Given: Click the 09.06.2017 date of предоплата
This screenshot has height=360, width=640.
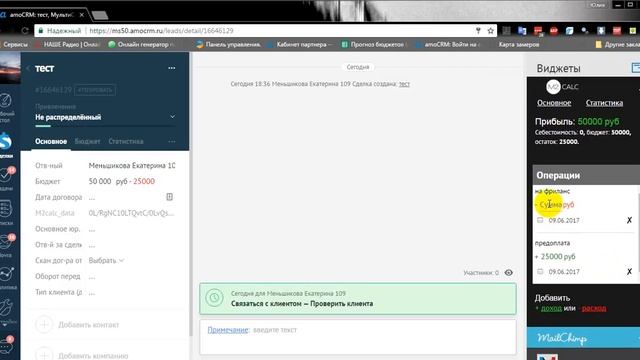Looking at the screenshot, I should point(564,271).
